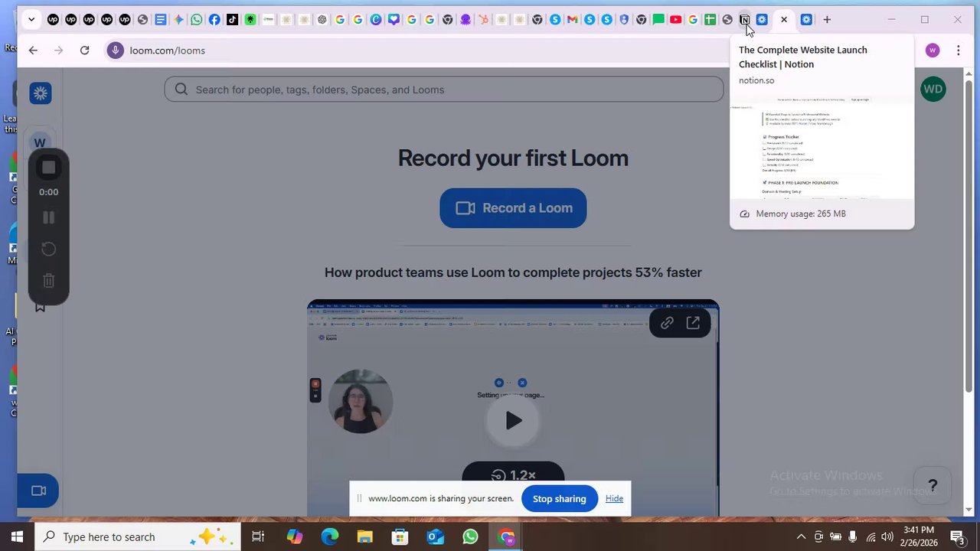Viewport: 980px width, 551px height.
Task: Open the help question mark button
Action: 933,486
